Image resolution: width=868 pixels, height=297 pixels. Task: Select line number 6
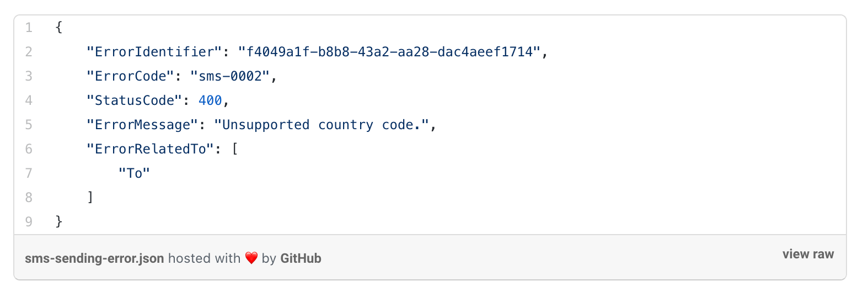coord(29,149)
